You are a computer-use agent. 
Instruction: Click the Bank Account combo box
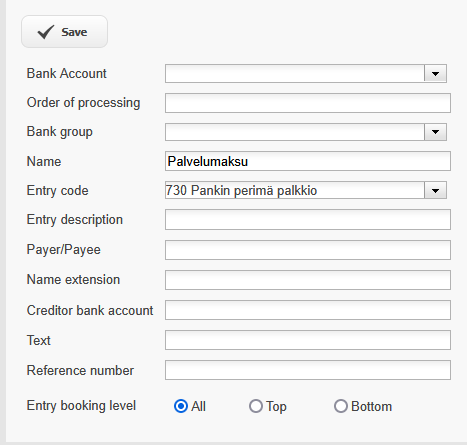306,73
